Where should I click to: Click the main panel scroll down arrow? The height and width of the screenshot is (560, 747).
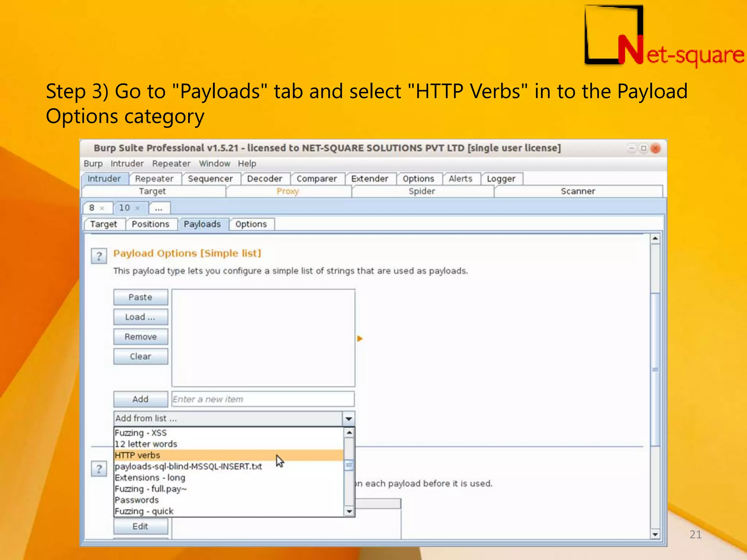655,534
